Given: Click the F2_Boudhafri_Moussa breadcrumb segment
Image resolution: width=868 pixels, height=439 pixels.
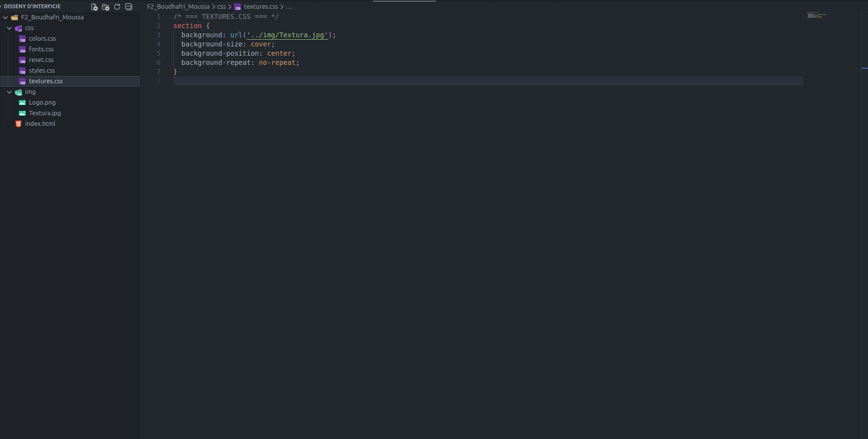Looking at the screenshot, I should [178, 7].
